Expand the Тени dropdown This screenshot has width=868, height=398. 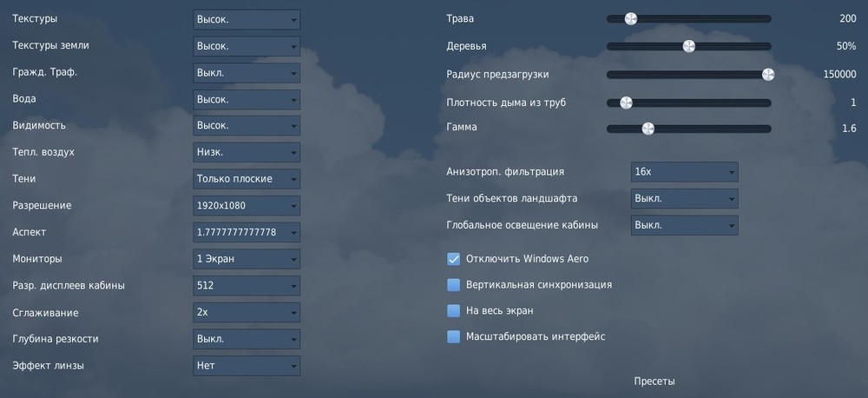point(247,179)
